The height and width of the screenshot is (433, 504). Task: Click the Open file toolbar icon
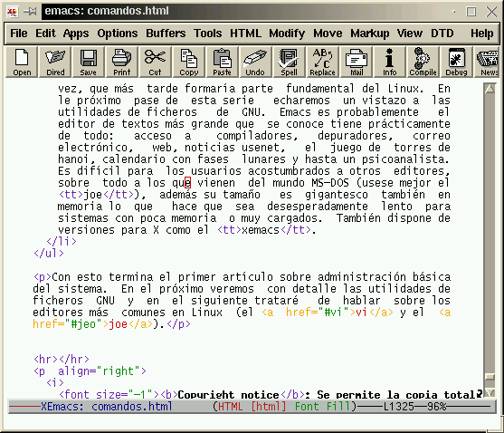(22, 63)
